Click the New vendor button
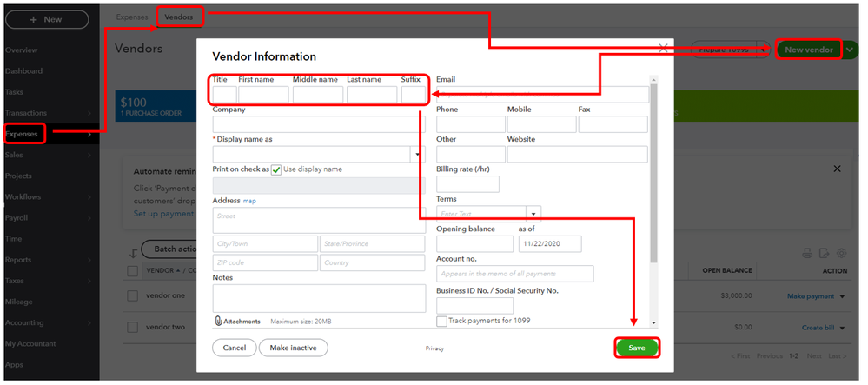Viewport: 868px width, 385px height. [x=808, y=50]
